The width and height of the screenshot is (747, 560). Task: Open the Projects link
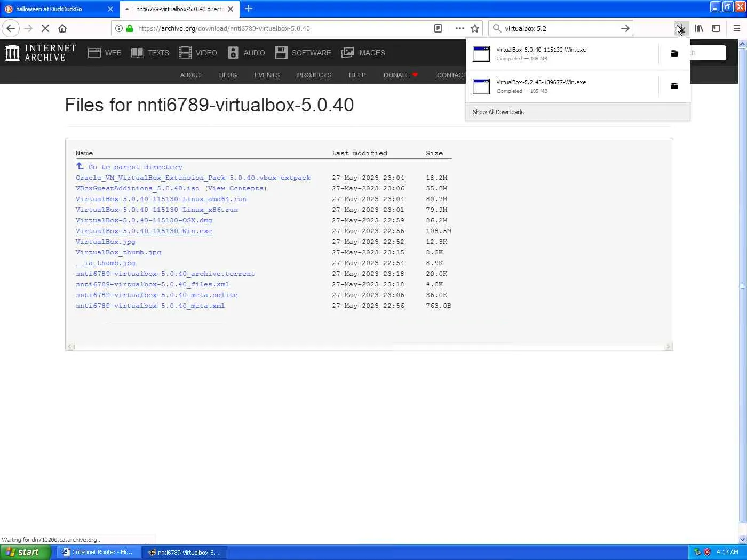314,75
